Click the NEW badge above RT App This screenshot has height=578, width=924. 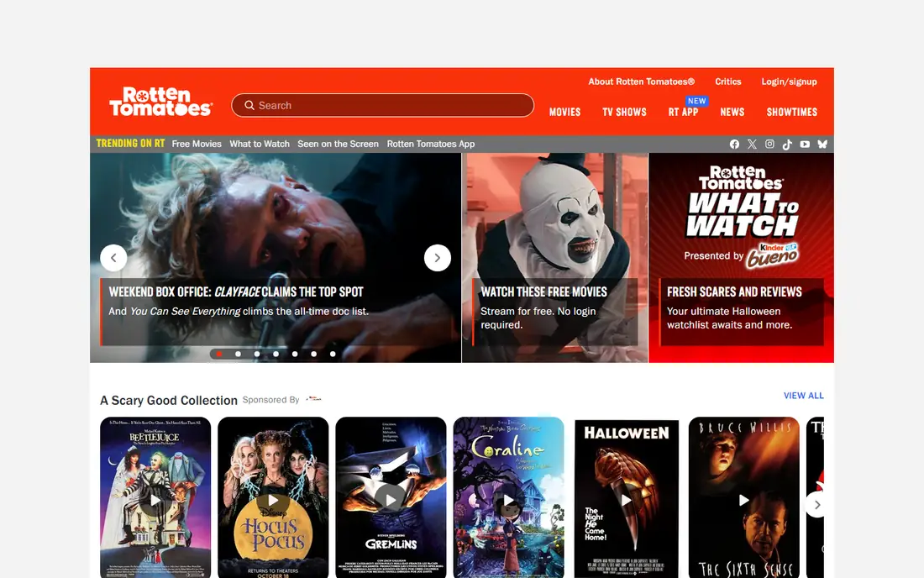coord(696,101)
